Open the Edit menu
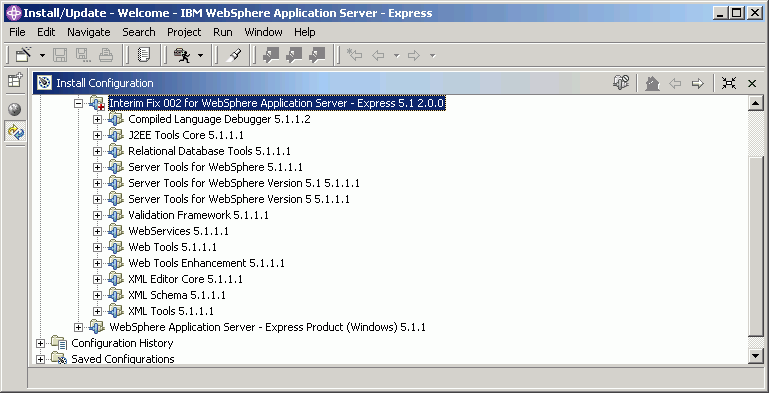The width and height of the screenshot is (769, 393). [x=46, y=32]
